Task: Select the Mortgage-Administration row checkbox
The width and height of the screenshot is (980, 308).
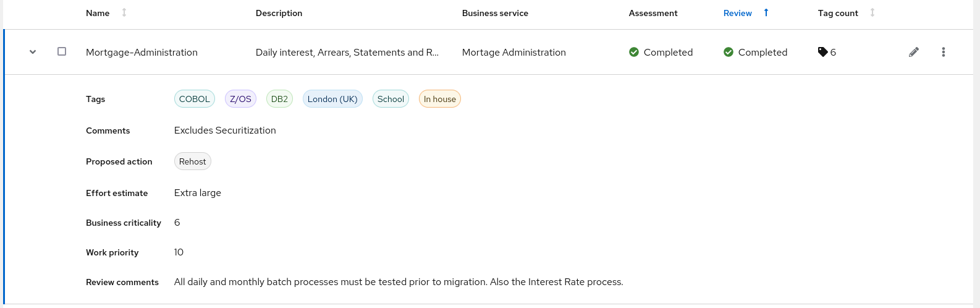Action: pos(62,52)
